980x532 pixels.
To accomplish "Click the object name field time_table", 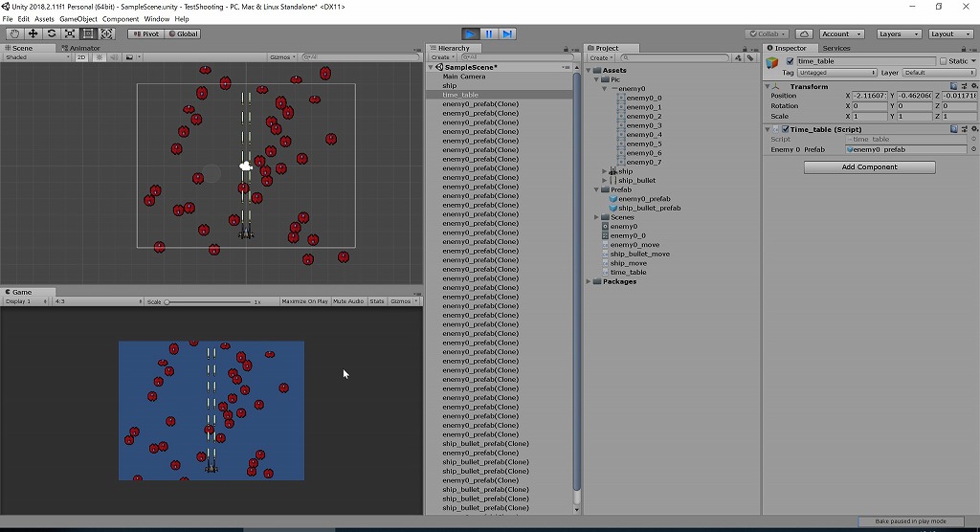I will 865,61.
